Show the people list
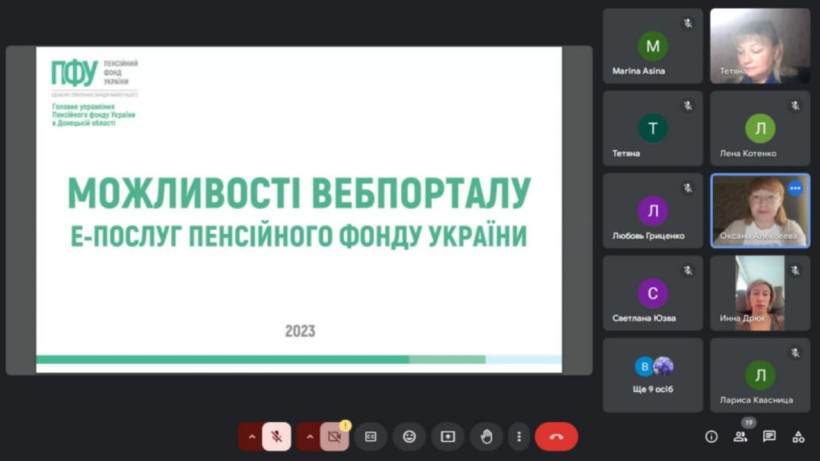820x461 pixels. tap(740, 436)
